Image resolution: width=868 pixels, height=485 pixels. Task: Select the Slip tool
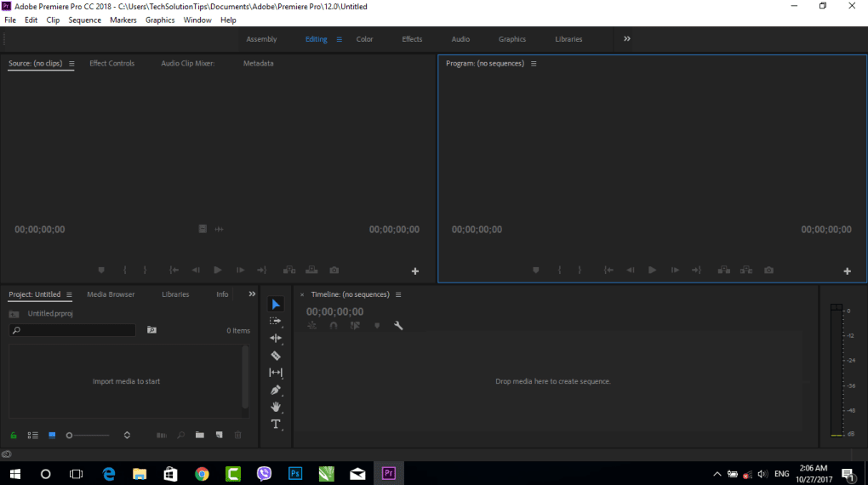(x=276, y=373)
